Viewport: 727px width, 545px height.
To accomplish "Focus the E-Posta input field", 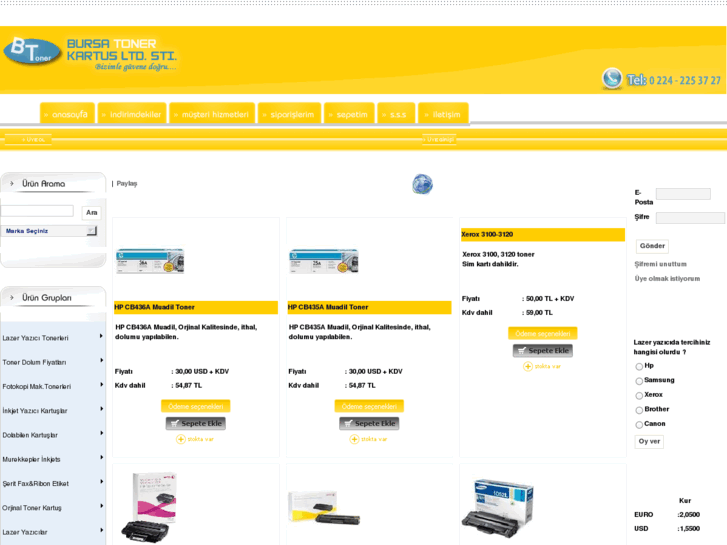I will pyautogui.click(x=683, y=194).
